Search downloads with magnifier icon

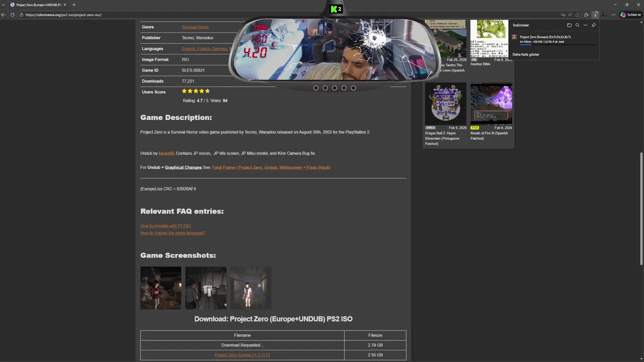tap(577, 25)
